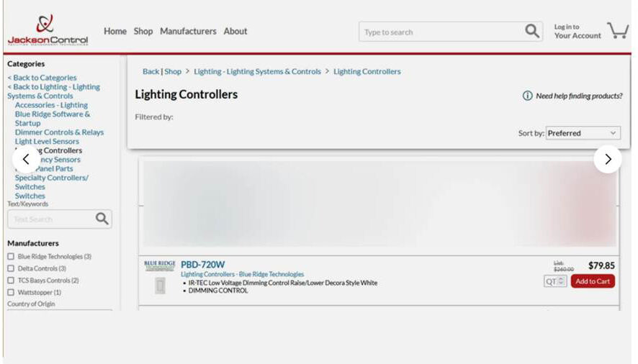Focus the Type to search field
638x364 pixels.
[x=439, y=32]
